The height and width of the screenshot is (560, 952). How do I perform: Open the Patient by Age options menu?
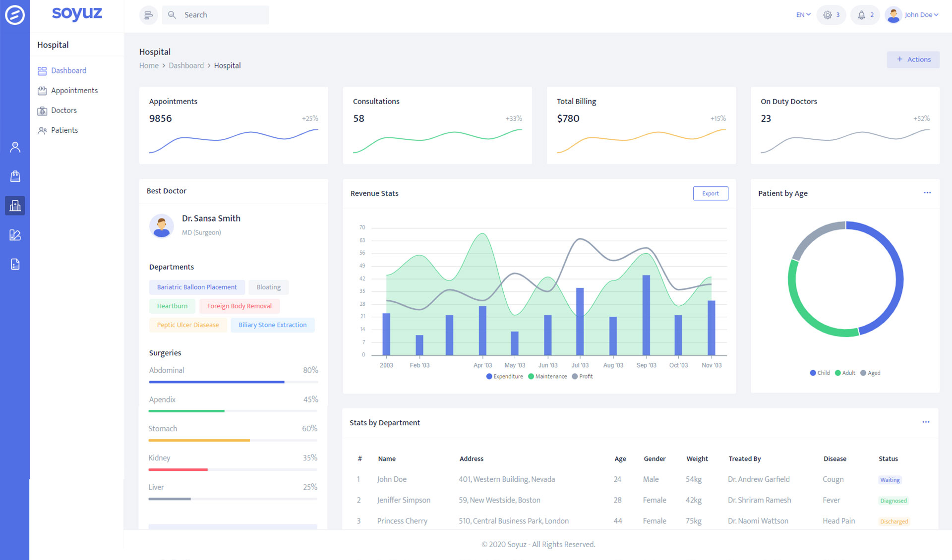pyautogui.click(x=927, y=193)
